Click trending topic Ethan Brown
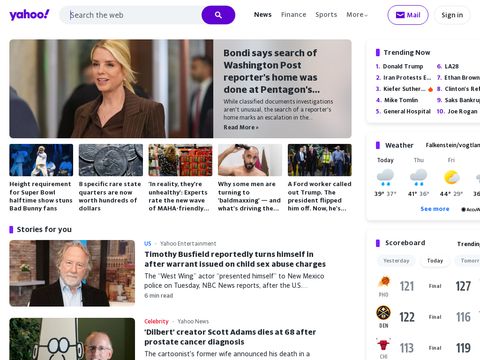This screenshot has width=480, height=360. pyautogui.click(x=462, y=78)
